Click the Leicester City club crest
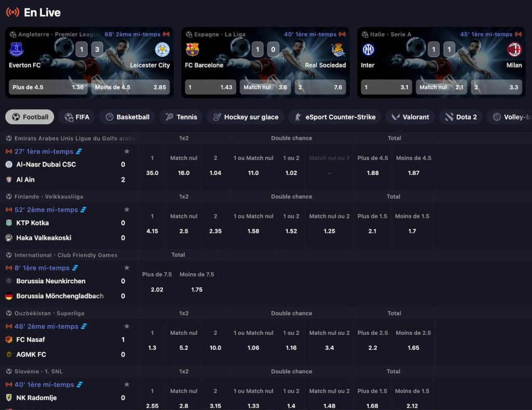Screen dimensions: 532x410 162,49
